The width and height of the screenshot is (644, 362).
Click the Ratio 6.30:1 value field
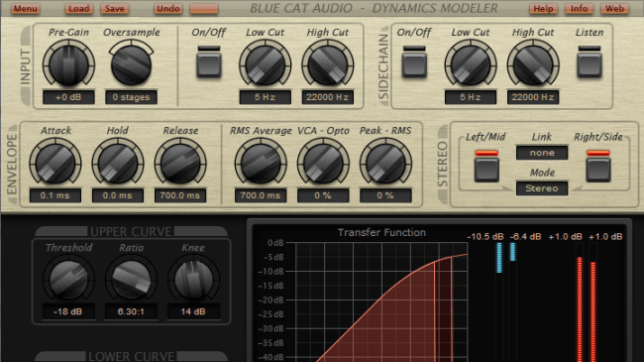click(x=131, y=311)
